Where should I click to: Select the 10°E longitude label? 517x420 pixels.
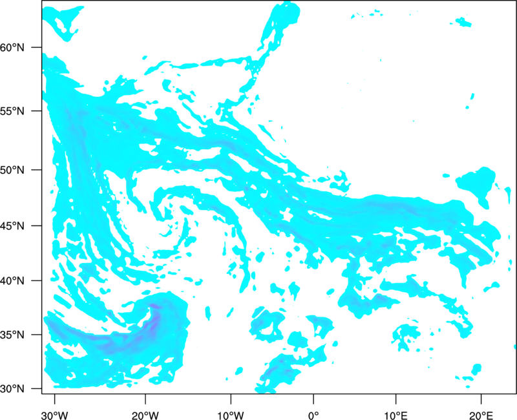click(396, 415)
